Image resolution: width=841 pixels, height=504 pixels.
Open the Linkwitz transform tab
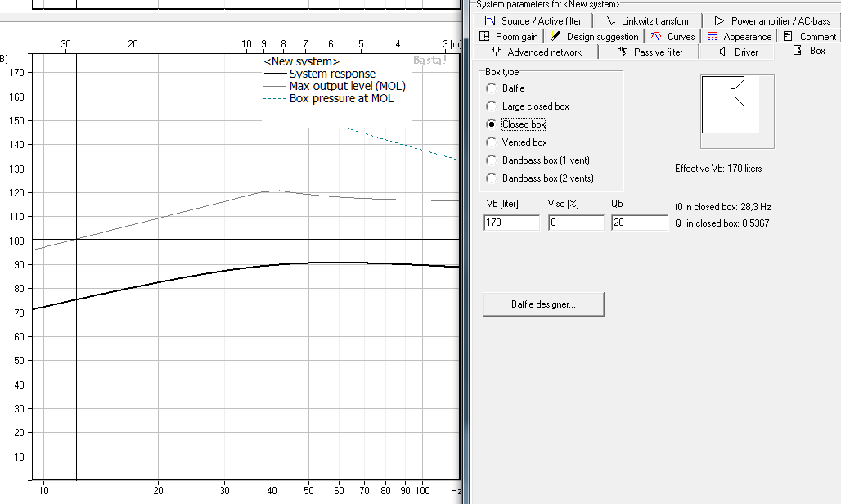coord(648,21)
